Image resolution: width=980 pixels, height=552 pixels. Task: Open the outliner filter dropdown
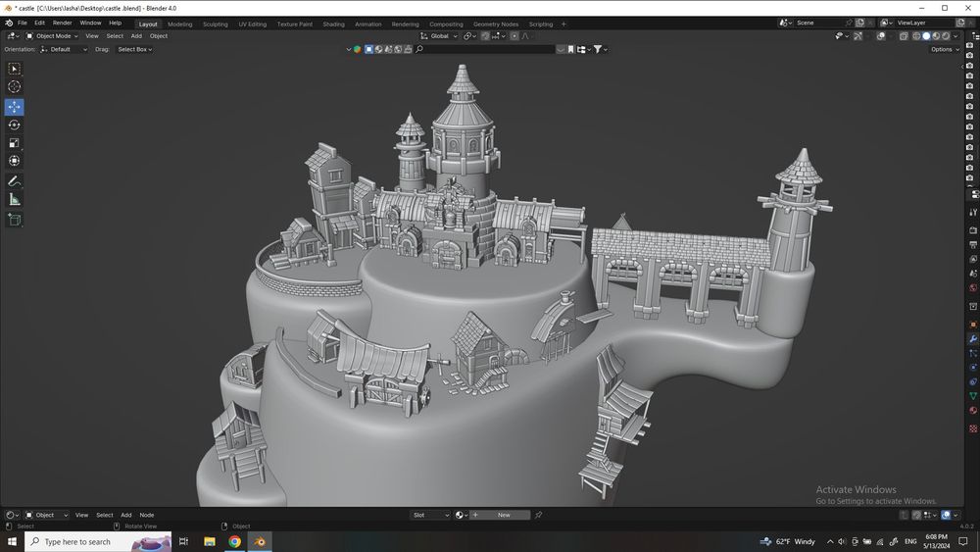pyautogui.click(x=601, y=49)
